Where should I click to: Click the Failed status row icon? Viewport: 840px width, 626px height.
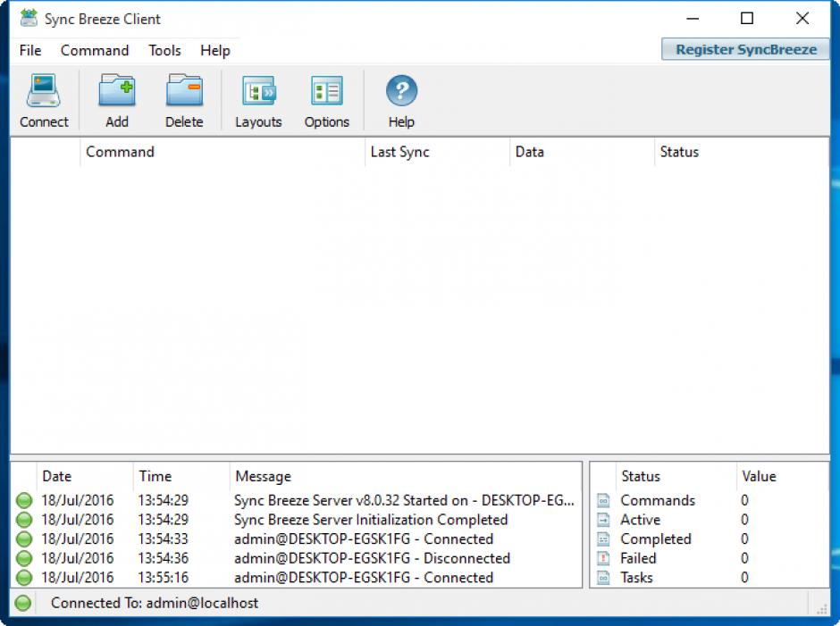(603, 559)
